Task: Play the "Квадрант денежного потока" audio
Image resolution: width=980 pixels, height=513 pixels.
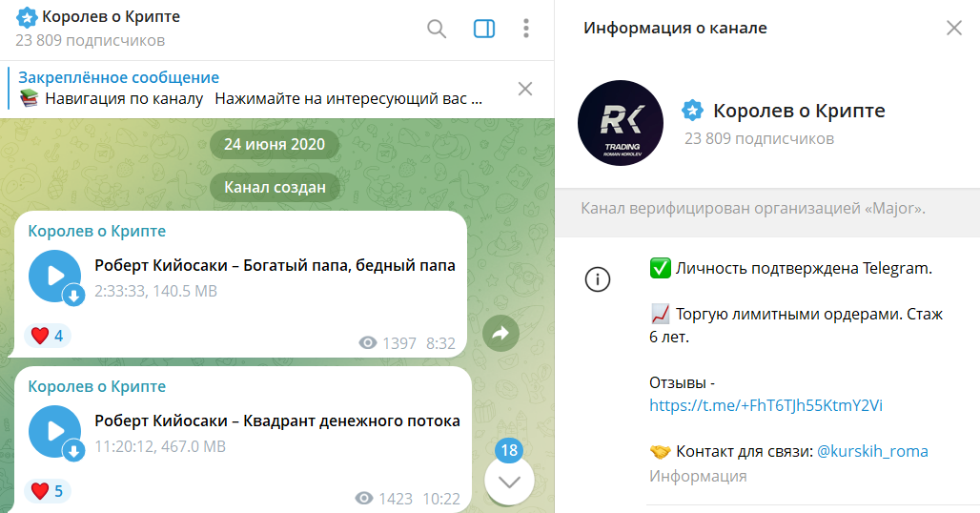Action: pos(54,431)
